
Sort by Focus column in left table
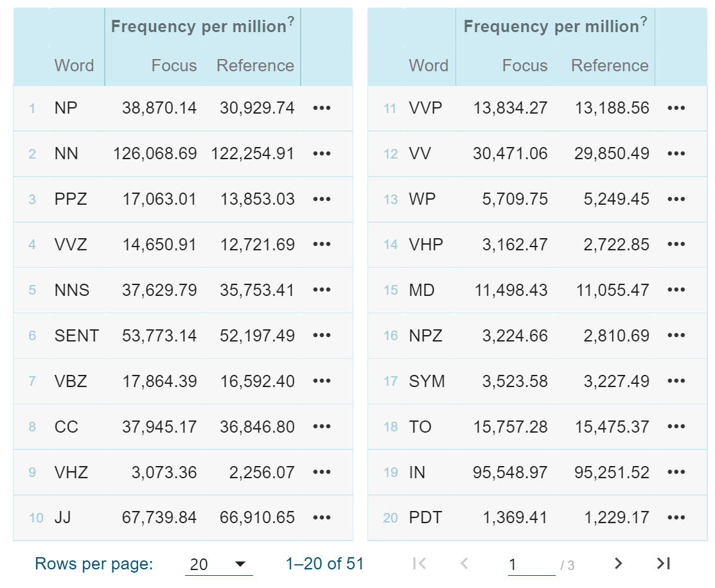[174, 65]
